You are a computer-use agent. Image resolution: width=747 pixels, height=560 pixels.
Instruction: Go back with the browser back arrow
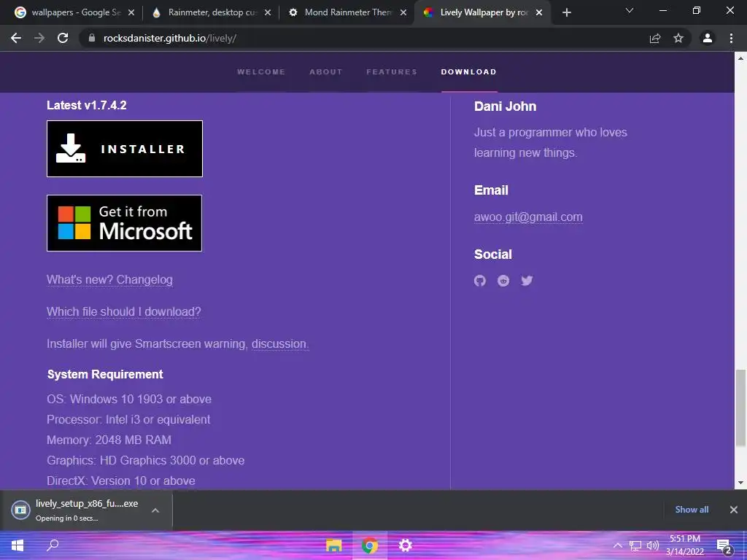point(16,38)
